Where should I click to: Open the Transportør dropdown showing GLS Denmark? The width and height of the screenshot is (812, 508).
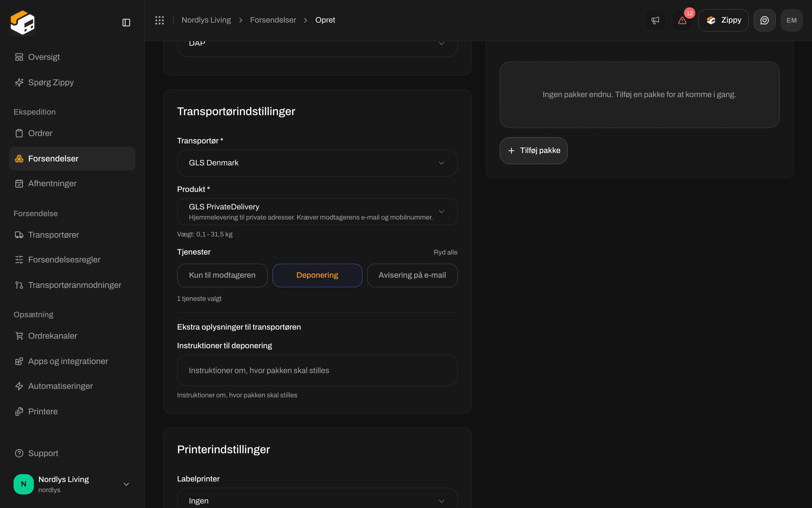coord(317,163)
